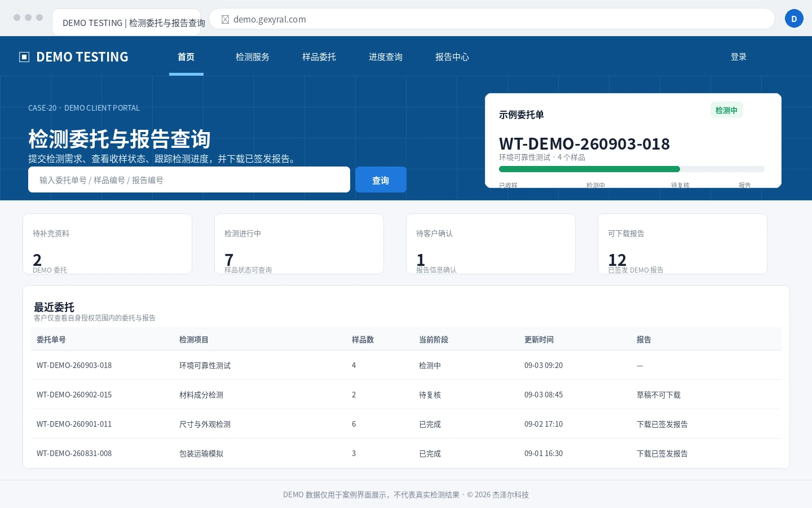Go to the 首页 navigation tab
This screenshot has height=508, width=812.
(x=186, y=57)
